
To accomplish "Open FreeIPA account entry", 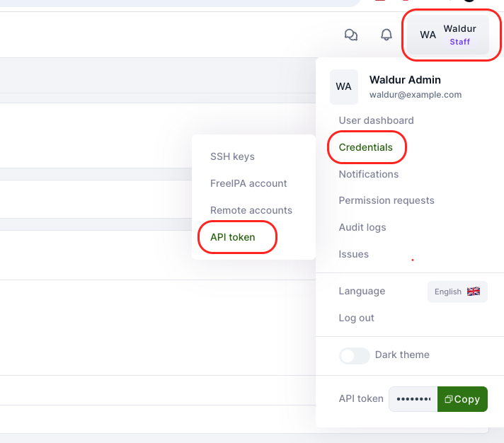I will click(248, 183).
